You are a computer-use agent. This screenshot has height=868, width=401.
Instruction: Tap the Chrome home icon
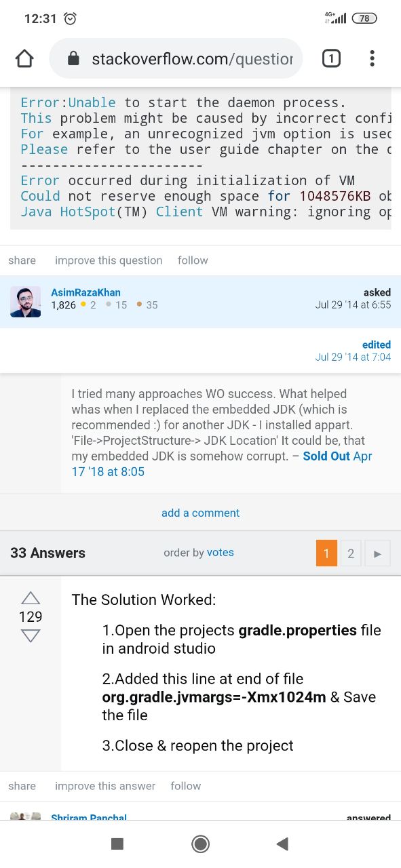point(24,59)
